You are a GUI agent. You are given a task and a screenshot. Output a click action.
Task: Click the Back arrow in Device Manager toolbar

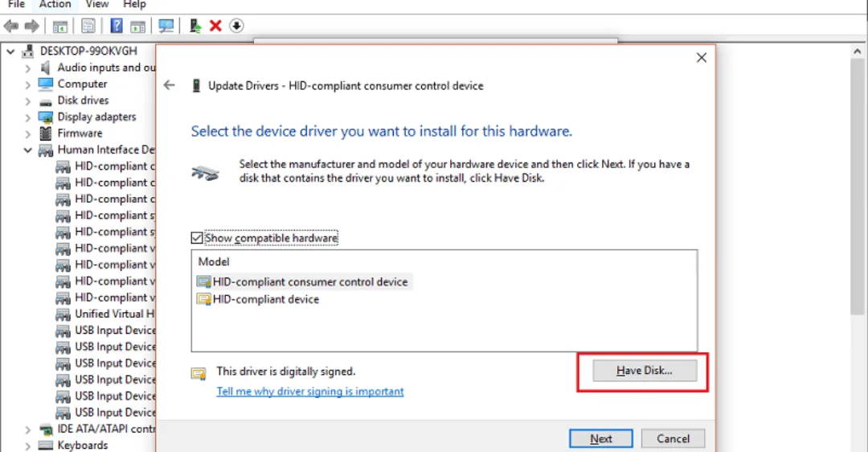pos(11,26)
